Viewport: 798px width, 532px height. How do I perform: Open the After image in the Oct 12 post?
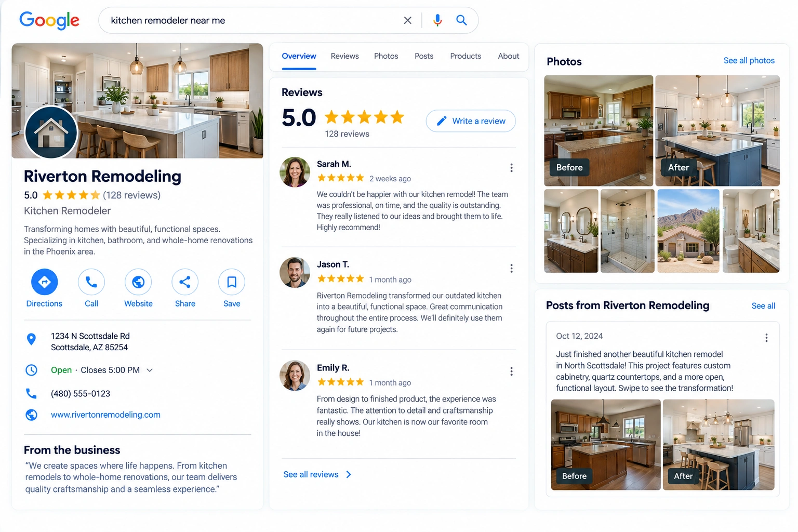click(719, 445)
